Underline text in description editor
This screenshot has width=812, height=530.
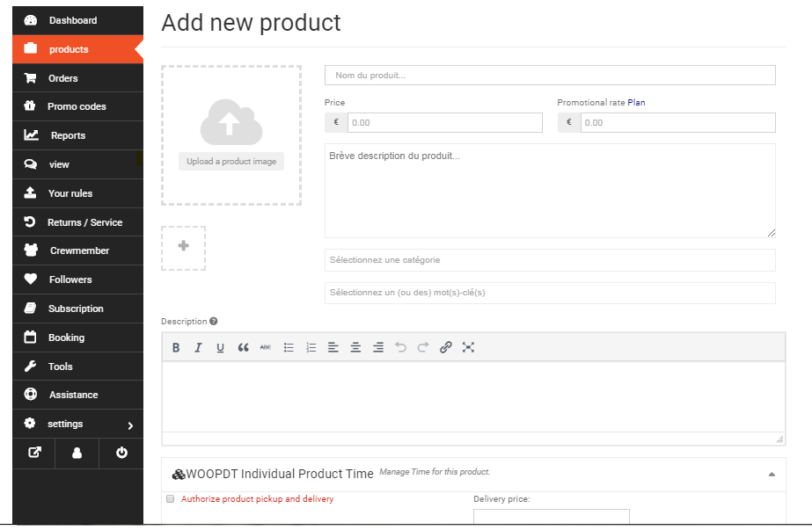point(220,347)
